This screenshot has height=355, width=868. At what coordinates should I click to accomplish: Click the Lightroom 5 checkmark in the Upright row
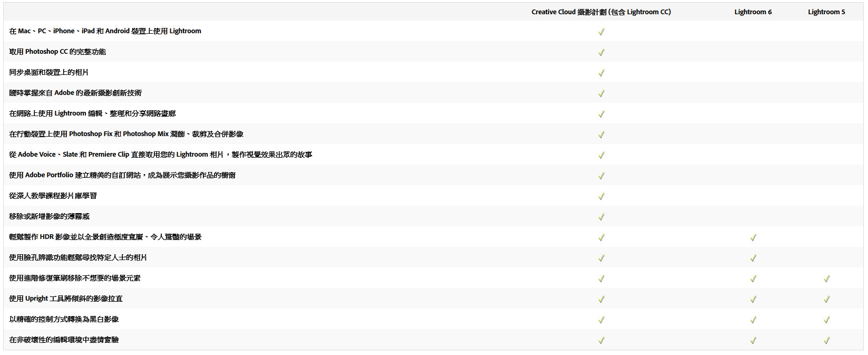[826, 299]
